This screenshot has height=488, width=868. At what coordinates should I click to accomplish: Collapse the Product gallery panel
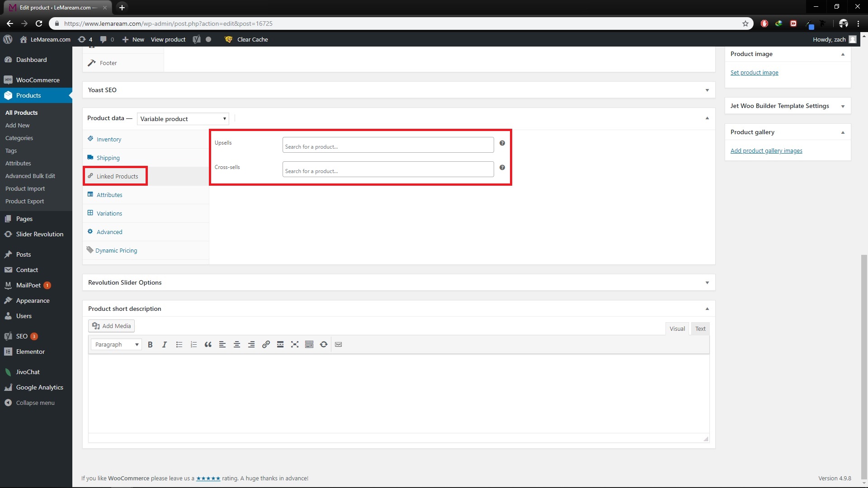pos(843,132)
